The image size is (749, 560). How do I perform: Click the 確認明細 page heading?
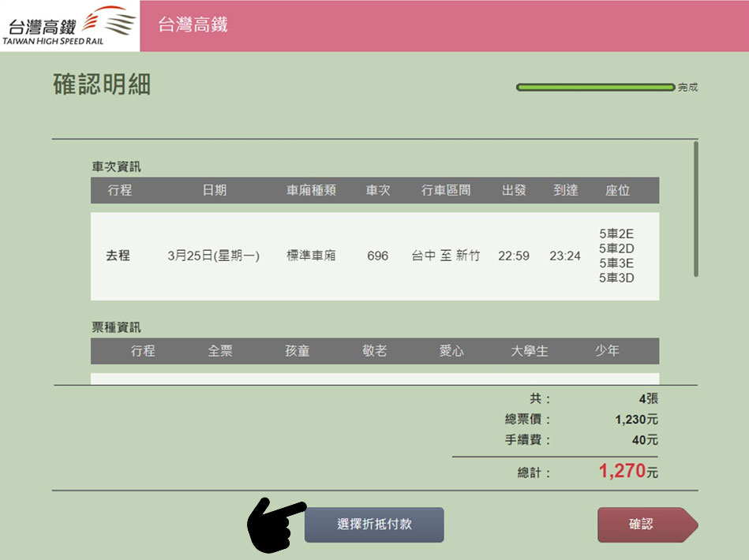102,84
